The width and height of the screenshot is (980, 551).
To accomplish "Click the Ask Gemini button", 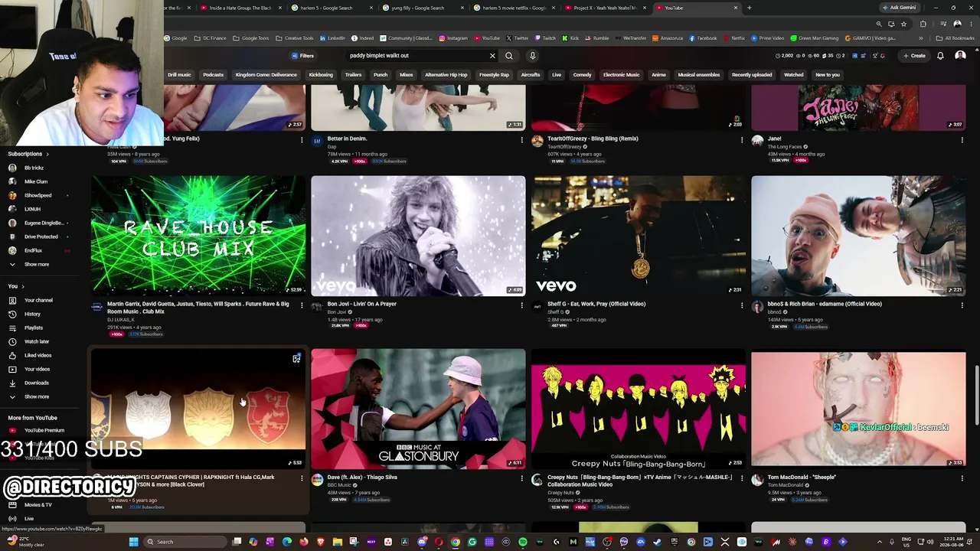I will (899, 8).
